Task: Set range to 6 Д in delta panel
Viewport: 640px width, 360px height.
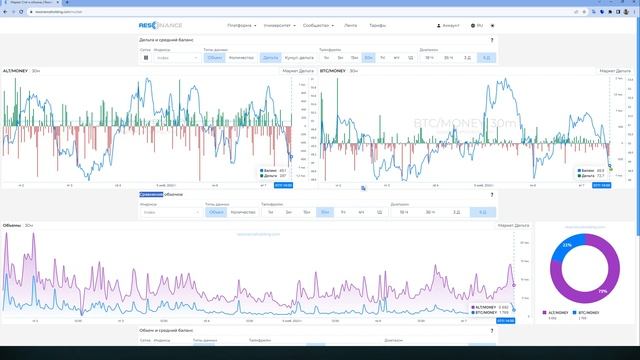Action: (487, 58)
